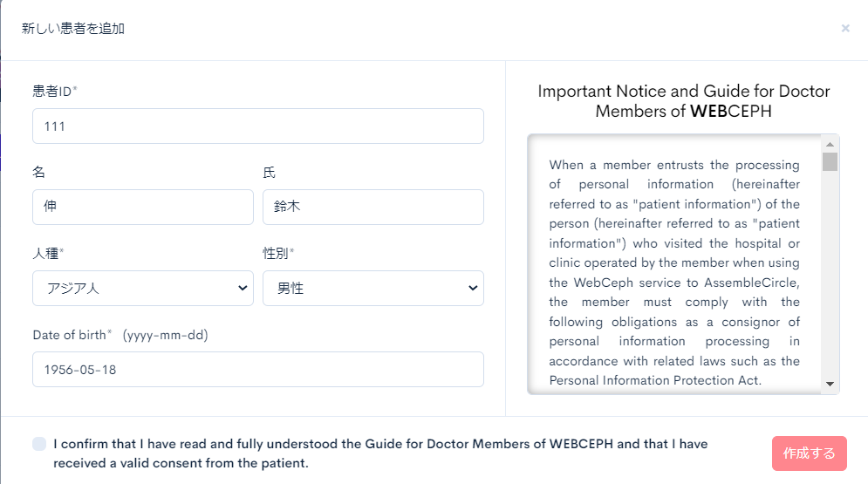Click the 性別 label above the dropdown
868x484 pixels.
point(278,254)
